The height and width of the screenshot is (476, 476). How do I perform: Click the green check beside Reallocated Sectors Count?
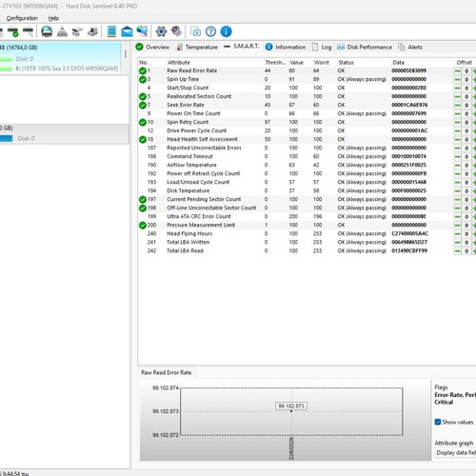tap(143, 96)
